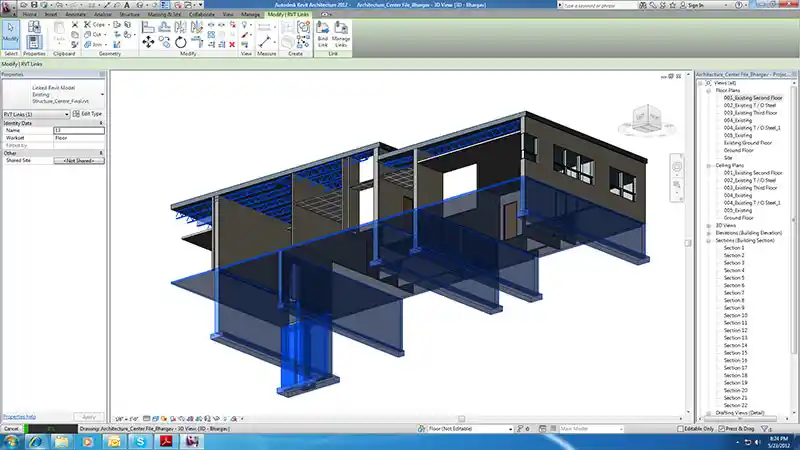Open the Annotate ribbon tab

(75, 14)
